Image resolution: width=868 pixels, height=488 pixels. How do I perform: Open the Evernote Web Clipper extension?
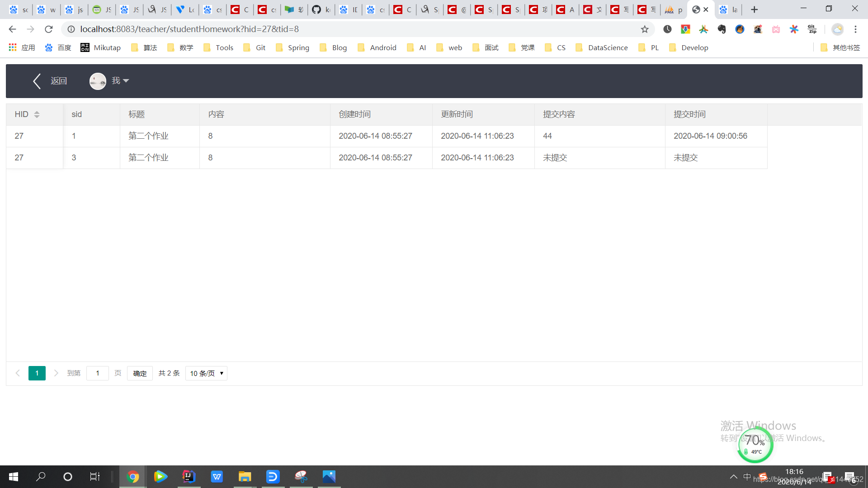click(x=722, y=29)
